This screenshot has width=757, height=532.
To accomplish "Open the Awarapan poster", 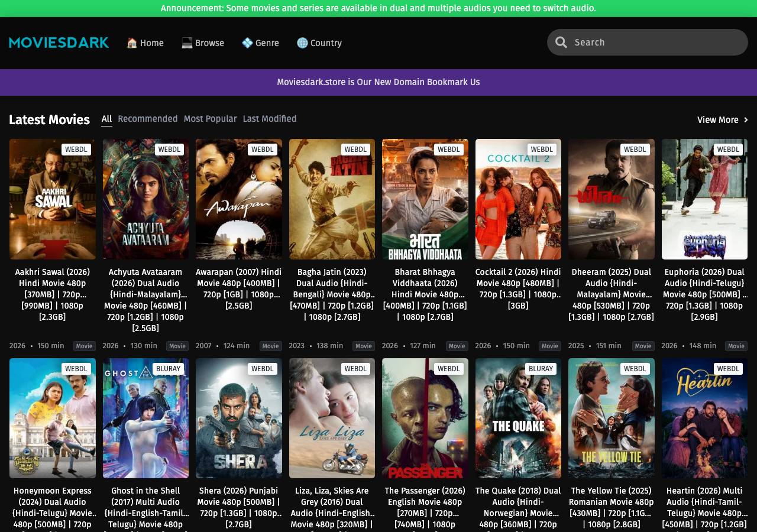I will tap(239, 199).
